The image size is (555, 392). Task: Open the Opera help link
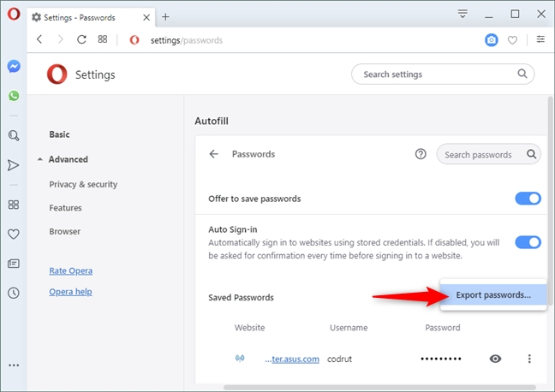pos(70,292)
